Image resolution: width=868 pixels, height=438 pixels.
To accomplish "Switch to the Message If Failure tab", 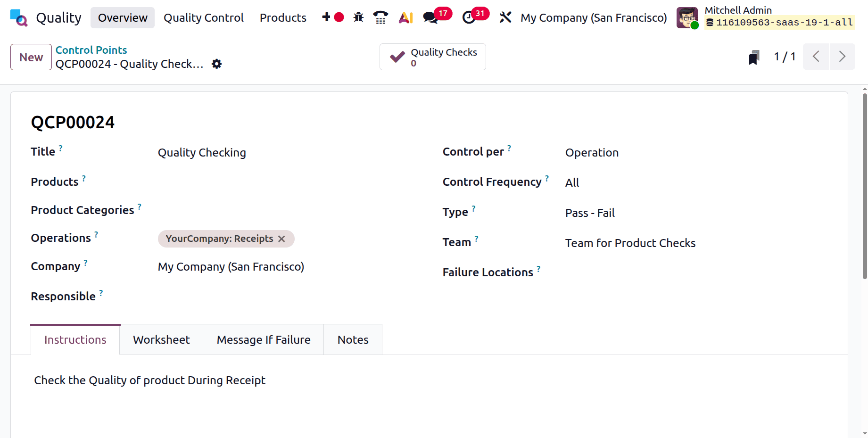I will pyautogui.click(x=264, y=339).
